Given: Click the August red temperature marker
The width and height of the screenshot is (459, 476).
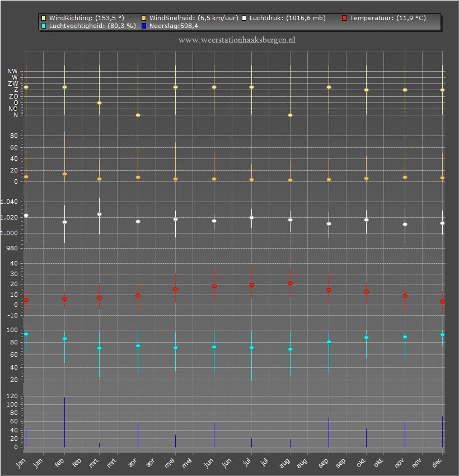Looking at the screenshot, I should pyautogui.click(x=291, y=283).
